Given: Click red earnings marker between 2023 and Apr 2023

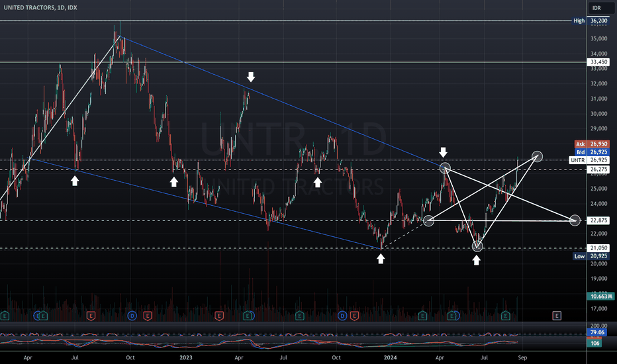Looking at the screenshot, I should [218, 316].
